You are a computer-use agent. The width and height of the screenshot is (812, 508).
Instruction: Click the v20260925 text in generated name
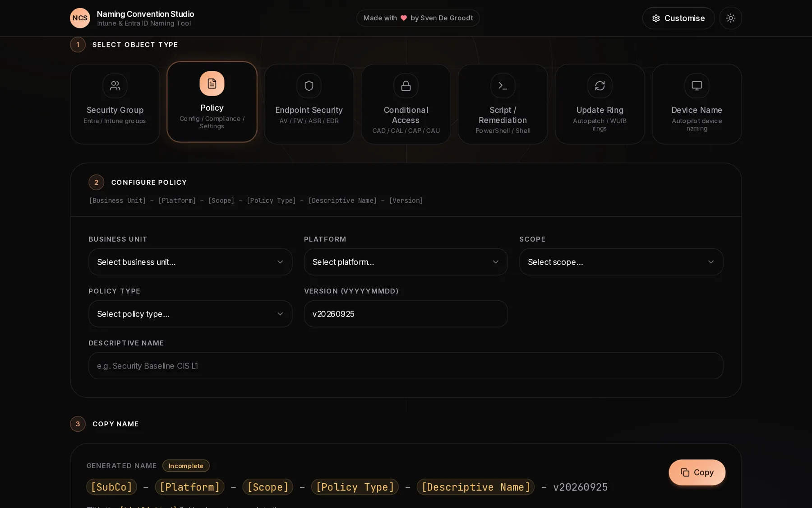pos(581,487)
